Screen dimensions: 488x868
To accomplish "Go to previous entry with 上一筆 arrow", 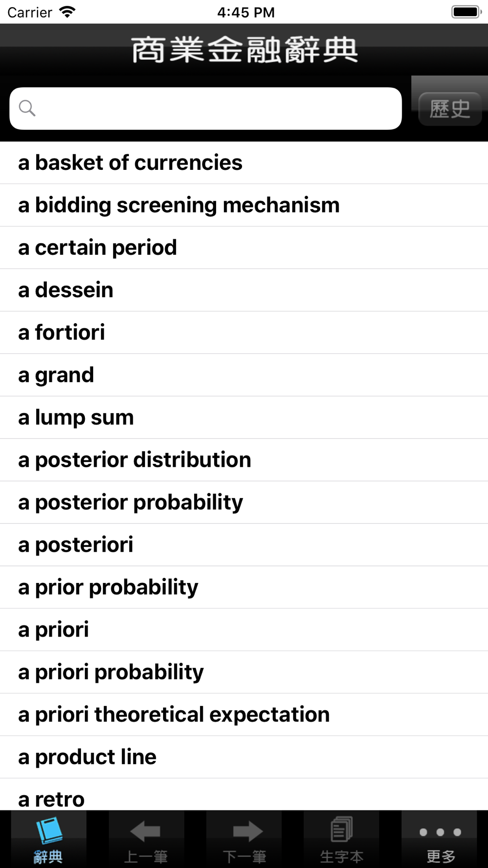I will pos(146,839).
